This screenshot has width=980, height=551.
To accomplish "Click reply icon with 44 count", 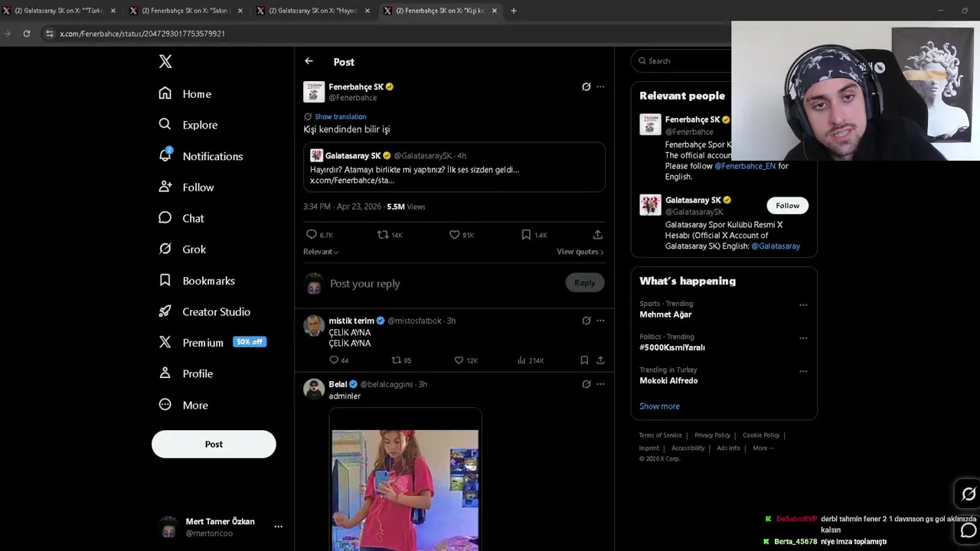I will [333, 360].
